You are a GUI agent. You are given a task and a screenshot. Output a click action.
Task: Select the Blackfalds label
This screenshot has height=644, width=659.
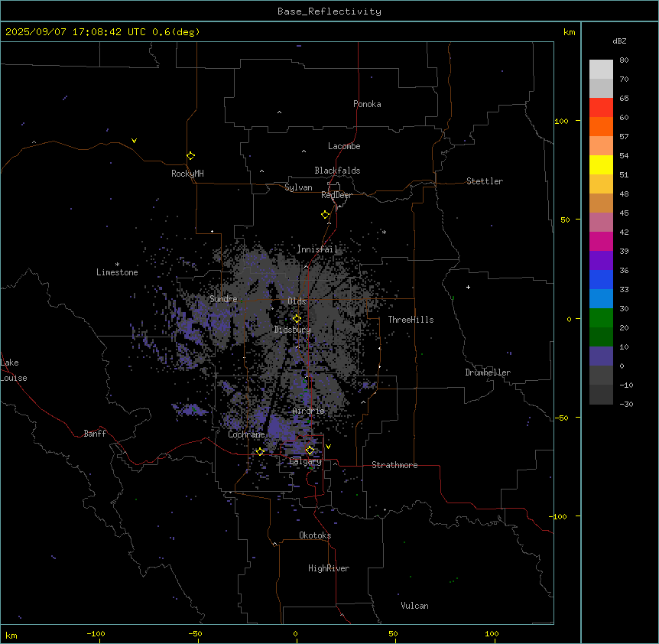coord(337,171)
